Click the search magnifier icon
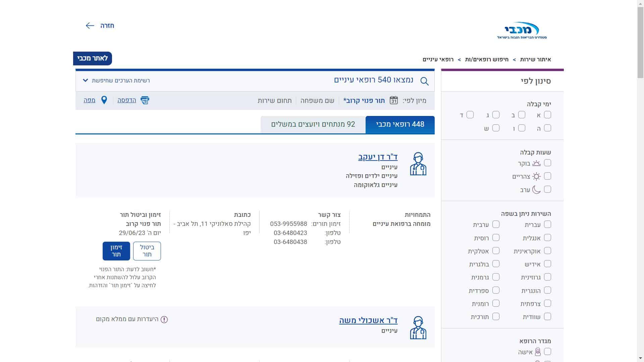Viewport: 644px width, 362px height. point(424,81)
